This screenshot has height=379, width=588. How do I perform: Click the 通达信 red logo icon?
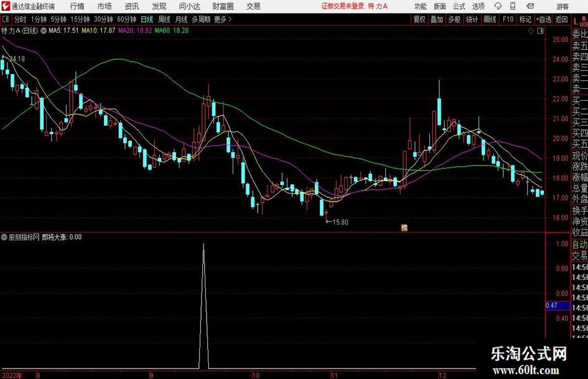(6, 6)
